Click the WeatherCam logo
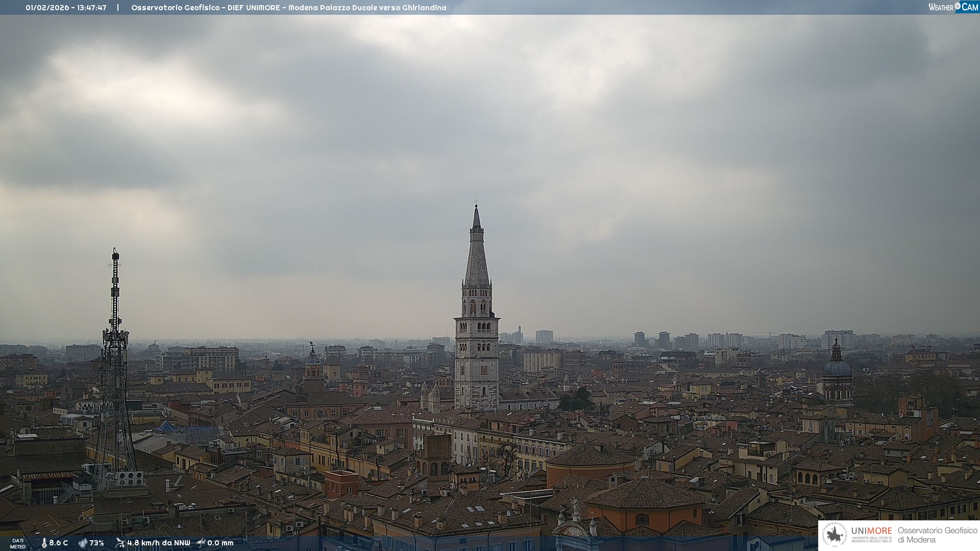Viewport: 980px width, 551px height. (x=953, y=7)
